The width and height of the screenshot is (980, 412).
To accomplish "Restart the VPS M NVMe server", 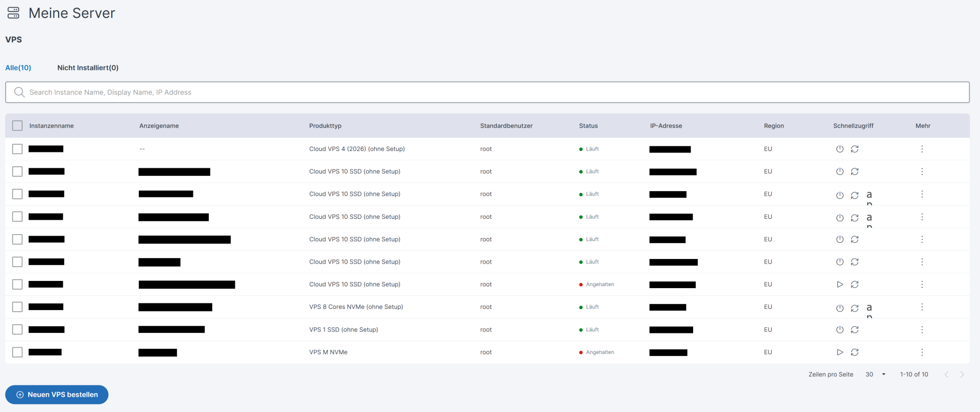I will coord(854,352).
